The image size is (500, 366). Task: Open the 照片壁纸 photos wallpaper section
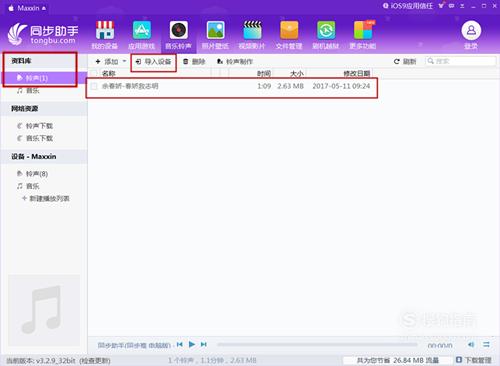(215, 35)
